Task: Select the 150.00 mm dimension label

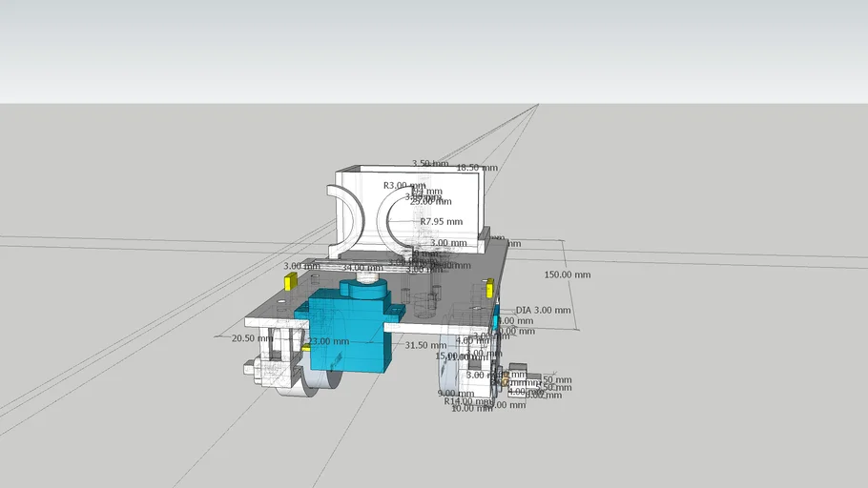Action: coord(567,274)
